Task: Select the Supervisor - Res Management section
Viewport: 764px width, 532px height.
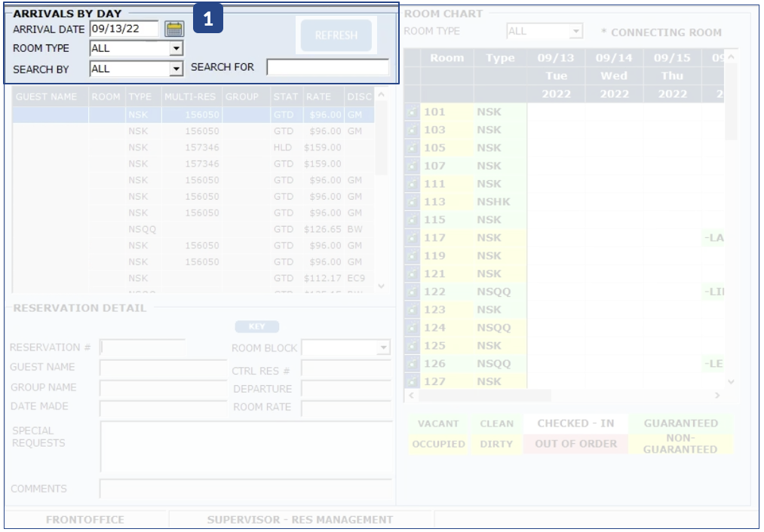Action: coord(300,519)
